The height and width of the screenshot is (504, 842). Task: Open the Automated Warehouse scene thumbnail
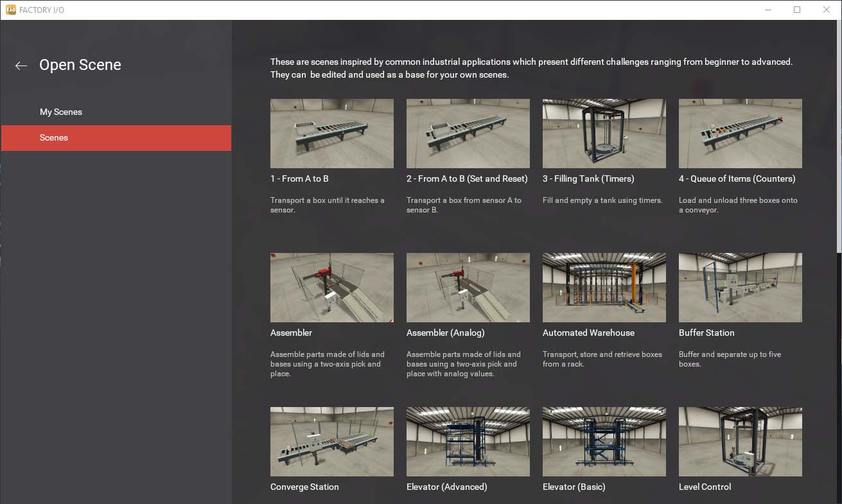pos(604,288)
